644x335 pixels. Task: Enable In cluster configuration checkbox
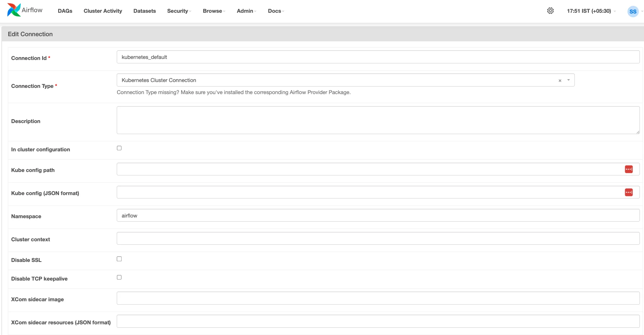pos(119,148)
